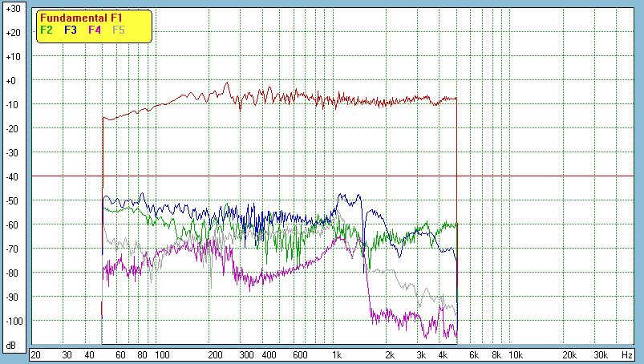Select the magenta F4 legend label
The width and height of the screenshot is (644, 364).
[x=95, y=30]
